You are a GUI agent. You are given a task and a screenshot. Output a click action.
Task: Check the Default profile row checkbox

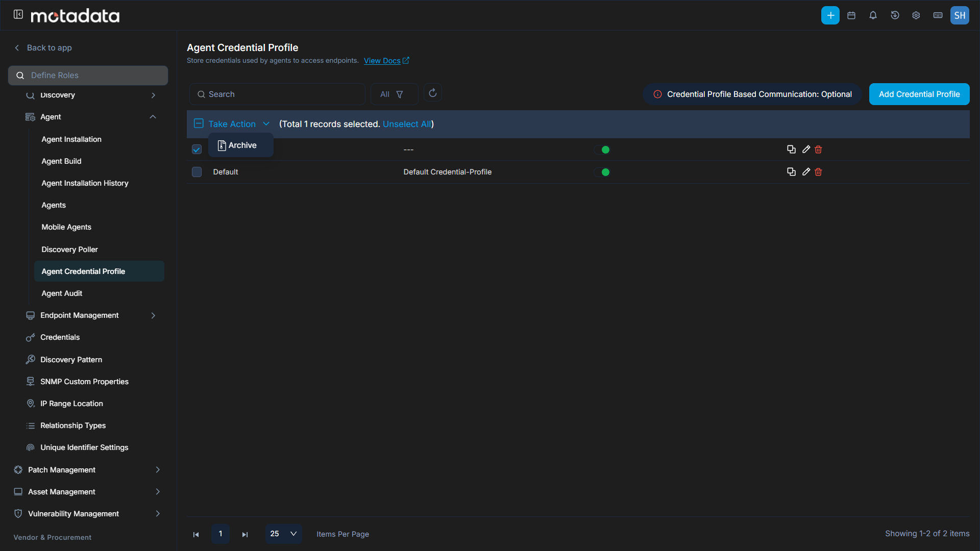point(197,172)
